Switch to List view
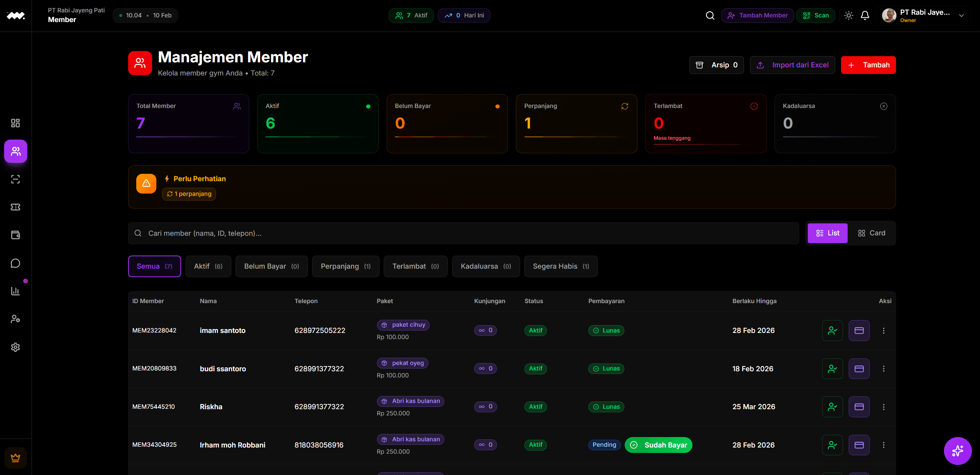 pyautogui.click(x=828, y=233)
